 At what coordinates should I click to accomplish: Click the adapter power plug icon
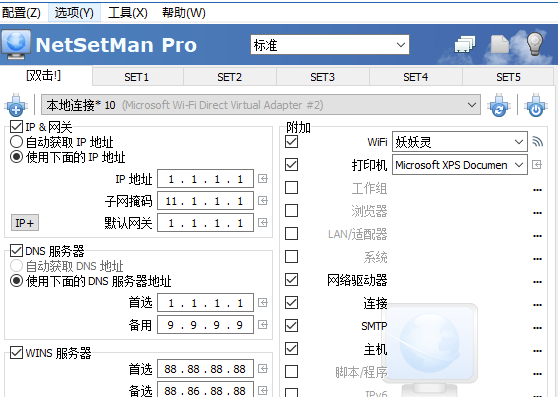(x=536, y=105)
